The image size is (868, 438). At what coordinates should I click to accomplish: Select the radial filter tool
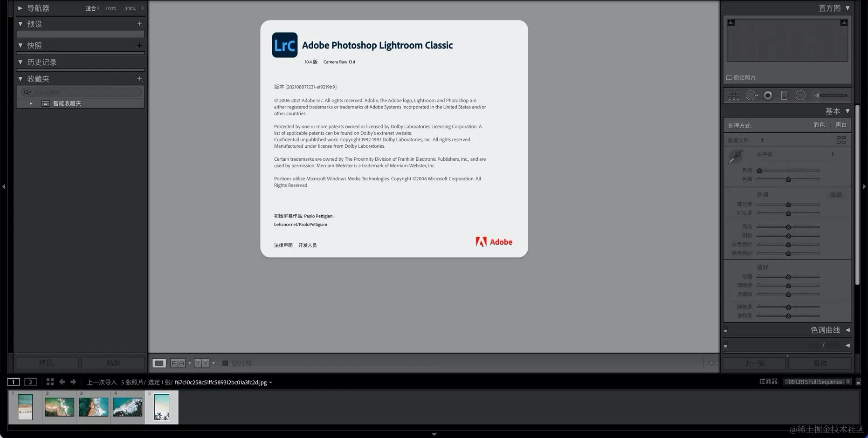click(x=800, y=96)
